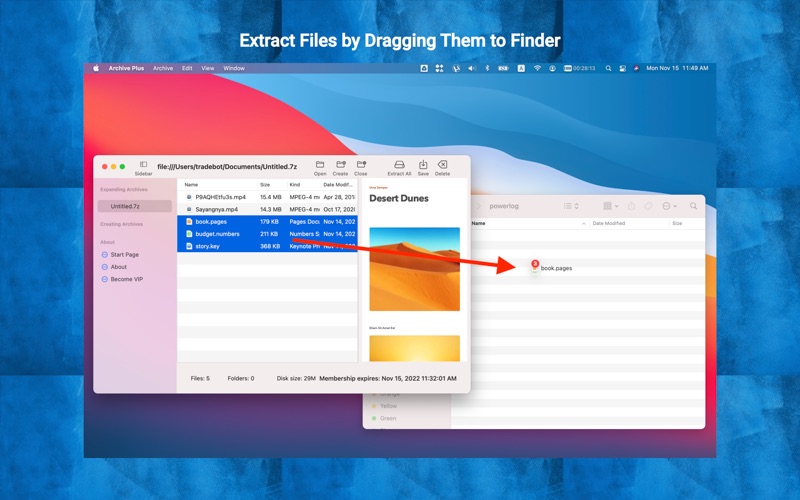Click the Start Page circle icon
Viewport: 800px width, 500px height.
pyautogui.click(x=105, y=255)
